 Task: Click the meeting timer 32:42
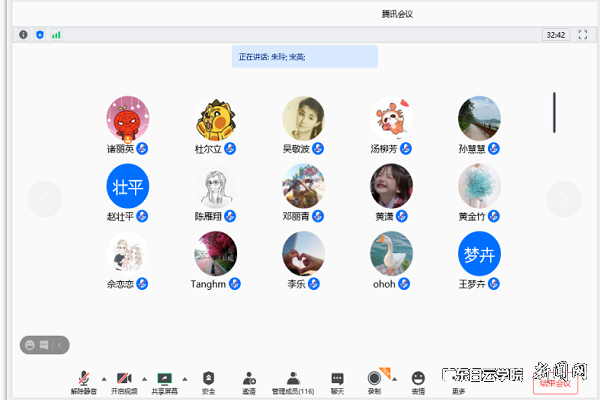coord(556,35)
